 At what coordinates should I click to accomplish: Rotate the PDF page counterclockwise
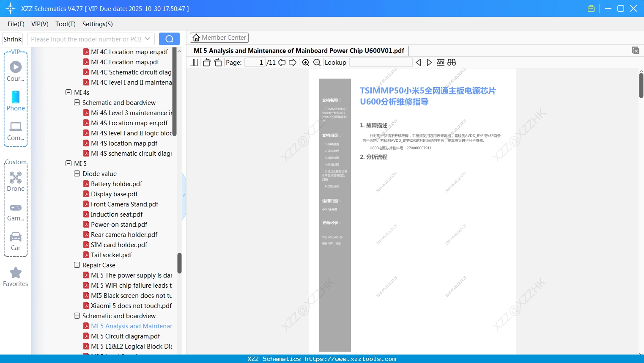point(206,62)
